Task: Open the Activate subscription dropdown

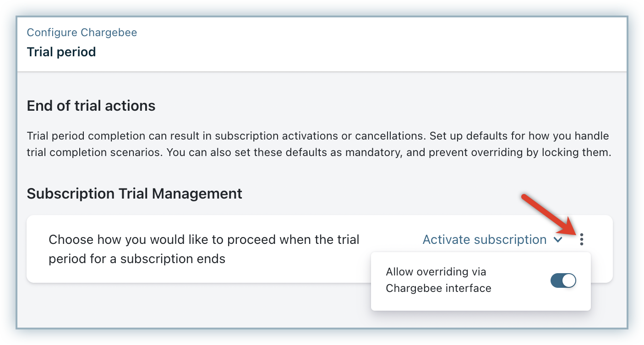Action: pyautogui.click(x=492, y=240)
